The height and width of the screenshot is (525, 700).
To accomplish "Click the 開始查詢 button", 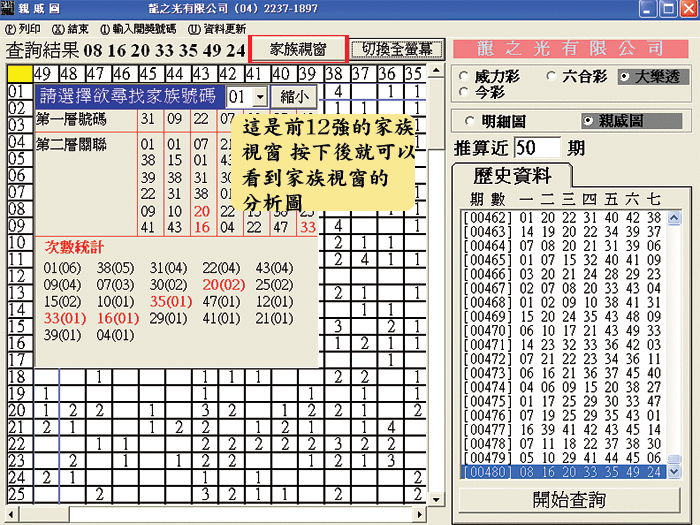I will (569, 500).
